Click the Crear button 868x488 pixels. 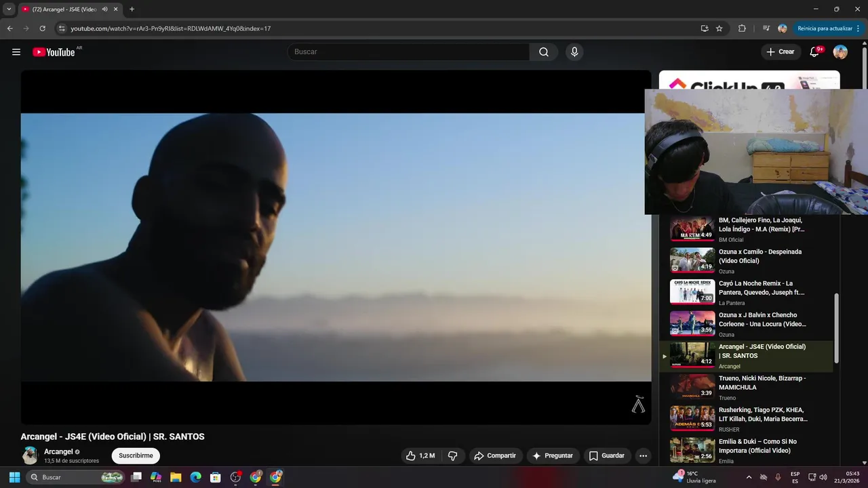pos(781,52)
